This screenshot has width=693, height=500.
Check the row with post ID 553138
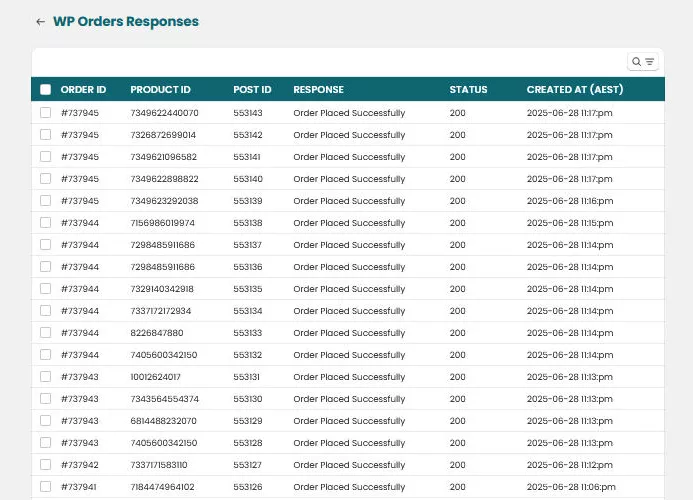tap(46, 223)
